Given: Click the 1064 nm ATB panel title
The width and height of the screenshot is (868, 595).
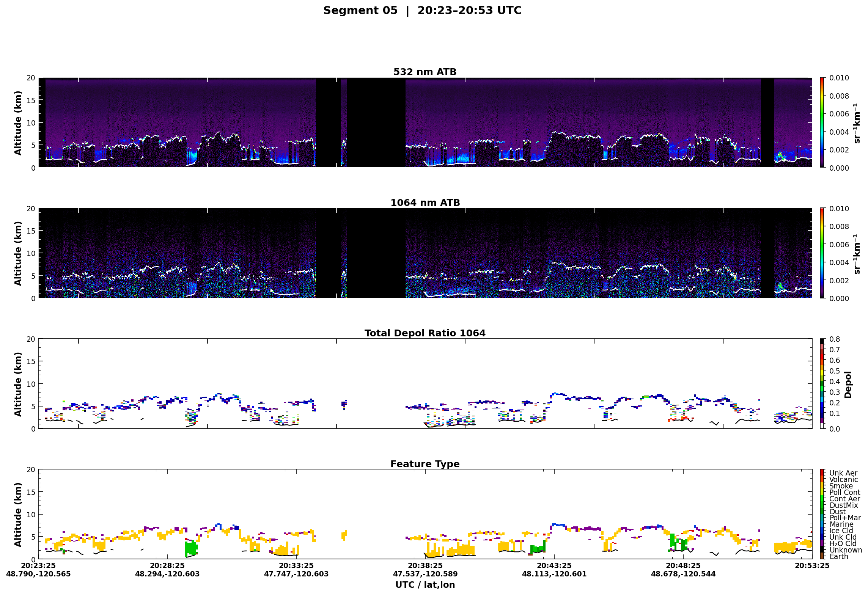Looking at the screenshot, I should (425, 203).
